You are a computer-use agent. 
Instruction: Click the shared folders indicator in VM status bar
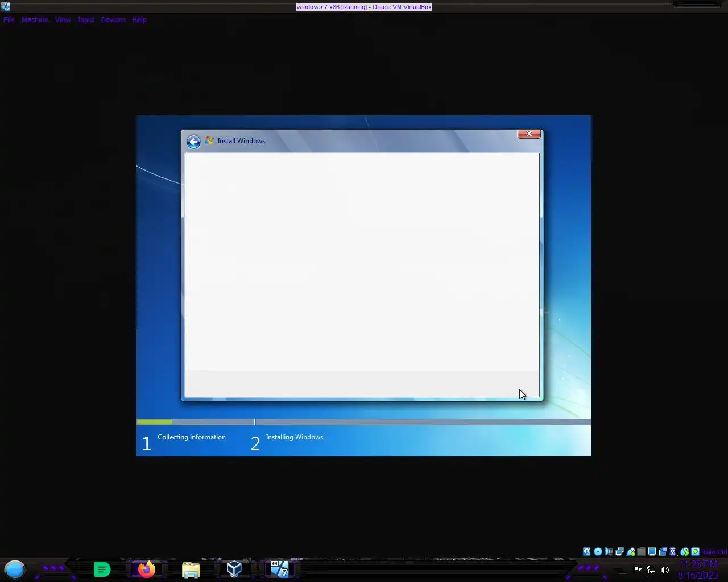(641, 551)
